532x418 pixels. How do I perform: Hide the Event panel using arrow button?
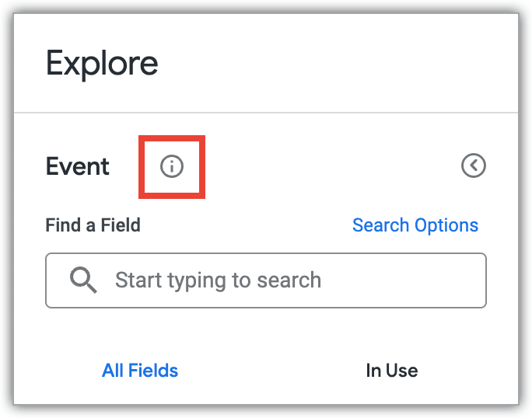pos(473,165)
